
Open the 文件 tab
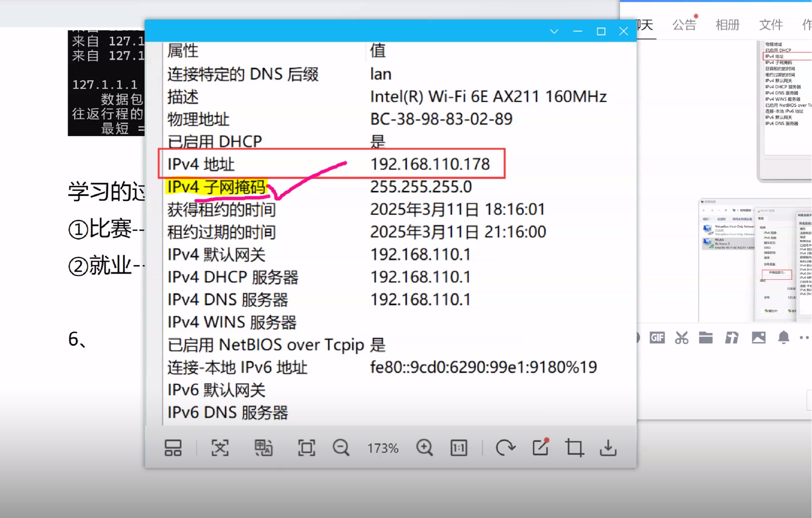pos(770,25)
